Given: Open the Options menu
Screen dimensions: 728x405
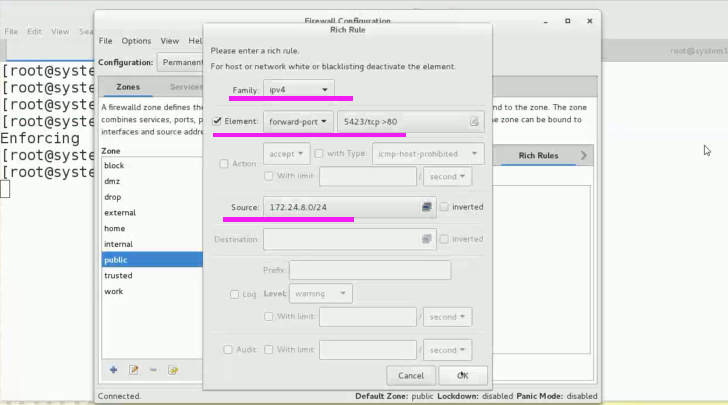Looking at the screenshot, I should click(136, 41).
